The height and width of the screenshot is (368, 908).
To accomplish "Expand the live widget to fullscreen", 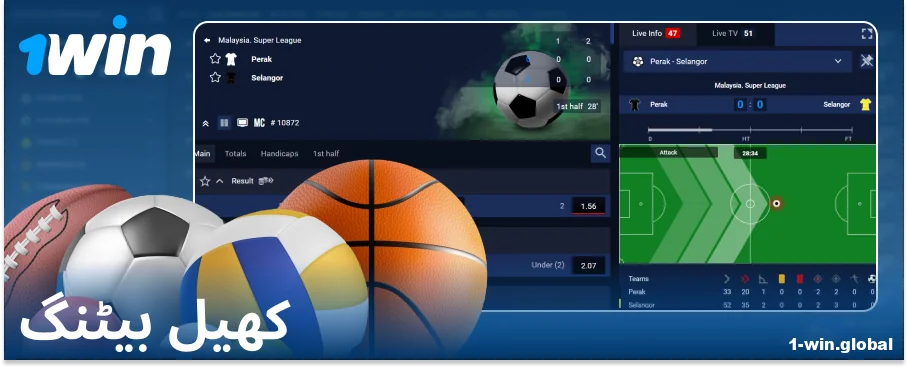I will pos(866,34).
